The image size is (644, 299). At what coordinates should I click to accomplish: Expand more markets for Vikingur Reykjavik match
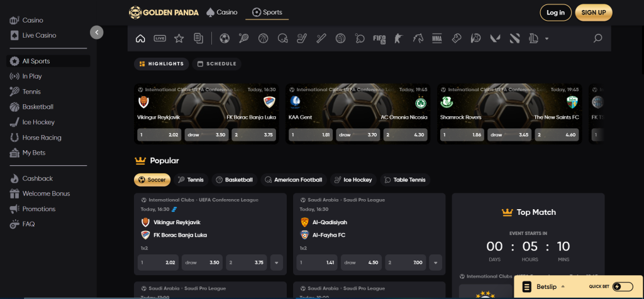[x=276, y=263]
